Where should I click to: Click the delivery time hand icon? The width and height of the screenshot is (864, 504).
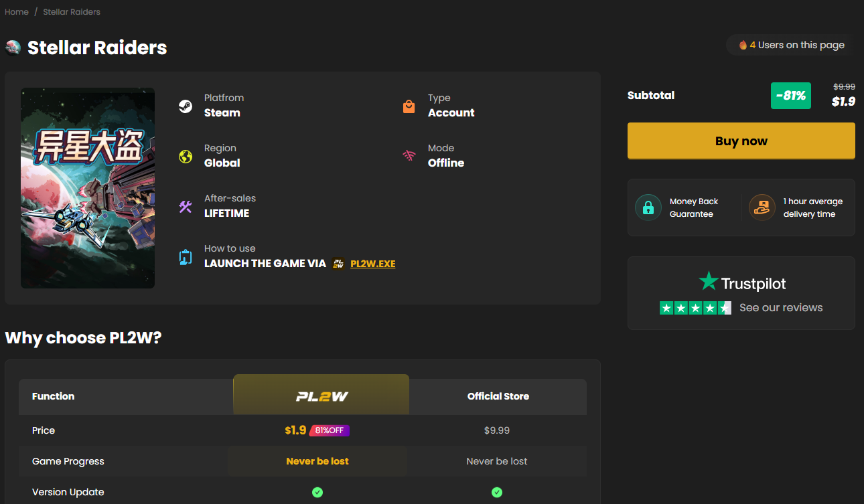click(762, 207)
